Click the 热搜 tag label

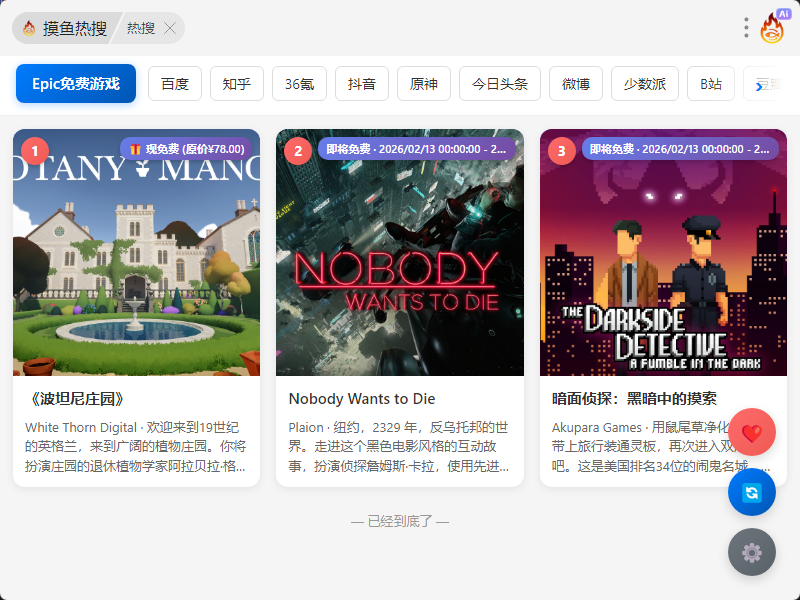point(141,28)
